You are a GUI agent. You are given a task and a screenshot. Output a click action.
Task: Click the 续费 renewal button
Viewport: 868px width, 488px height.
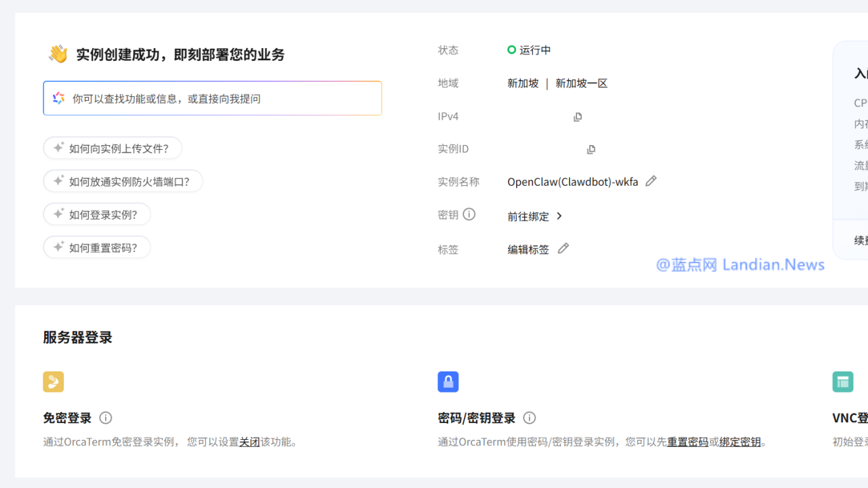tap(859, 240)
